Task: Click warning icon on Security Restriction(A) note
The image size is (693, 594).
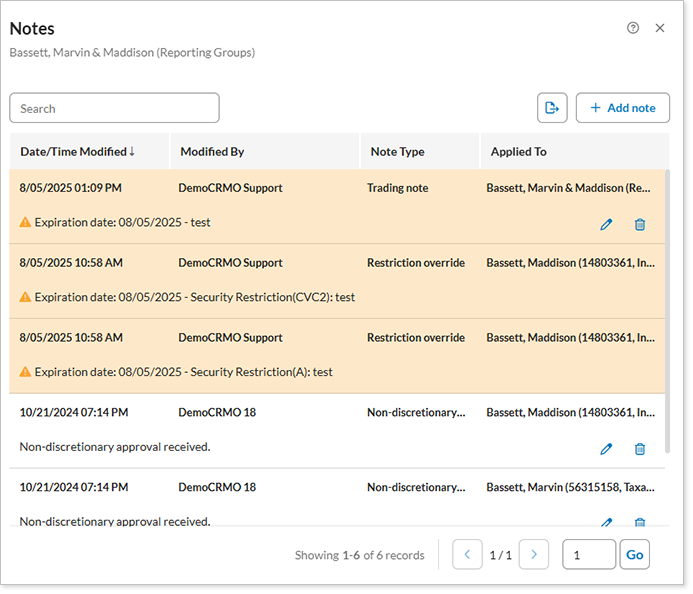Action: coord(25,372)
